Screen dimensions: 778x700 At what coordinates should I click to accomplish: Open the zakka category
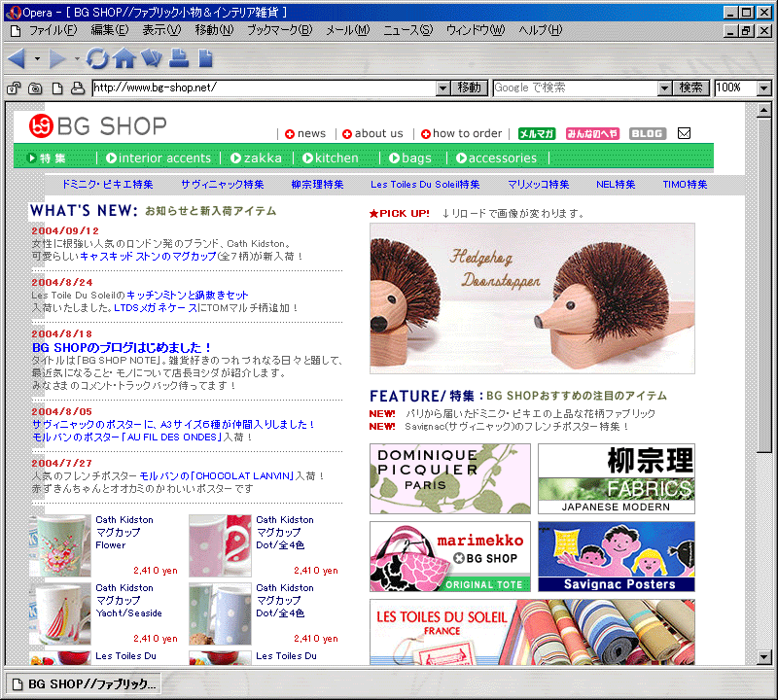[256, 158]
